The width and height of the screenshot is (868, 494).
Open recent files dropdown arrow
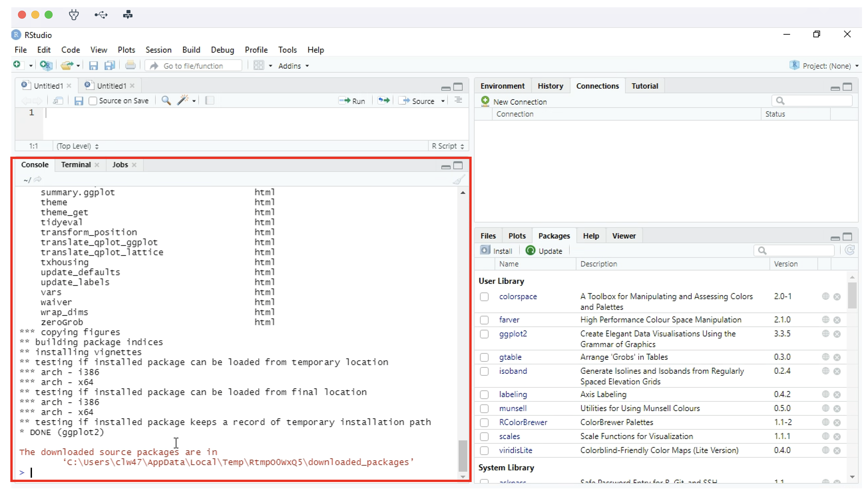pyautogui.click(x=78, y=66)
